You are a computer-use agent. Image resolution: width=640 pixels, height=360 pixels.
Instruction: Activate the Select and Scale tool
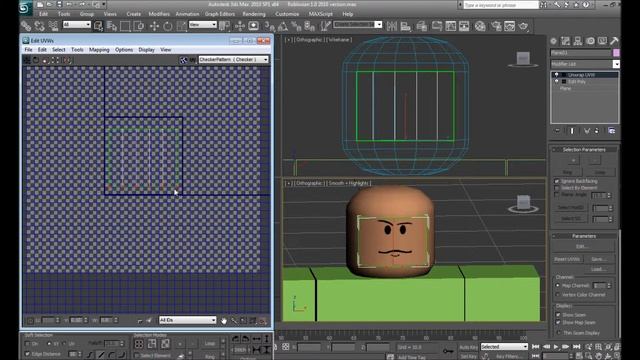(x=181, y=26)
